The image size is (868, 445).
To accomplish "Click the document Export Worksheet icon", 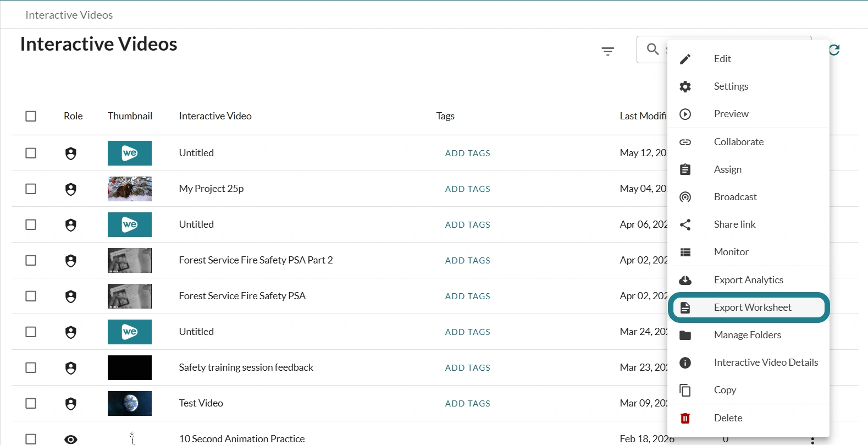I will [685, 307].
